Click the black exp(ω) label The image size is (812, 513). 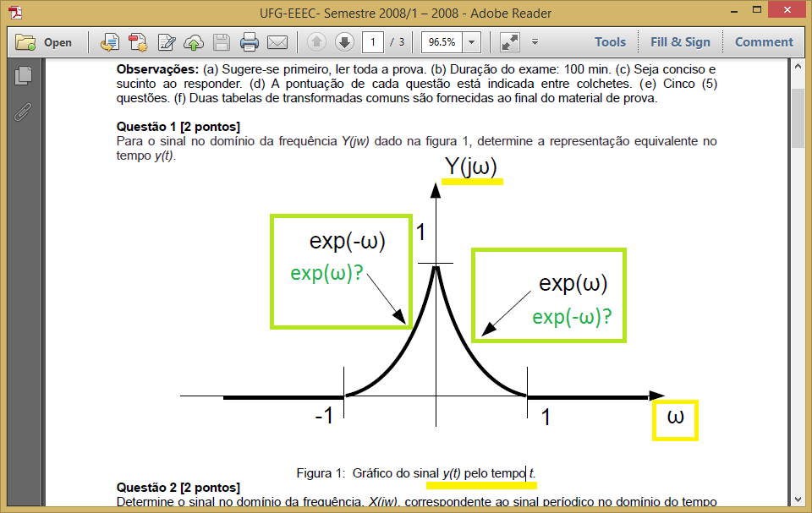coord(573,283)
